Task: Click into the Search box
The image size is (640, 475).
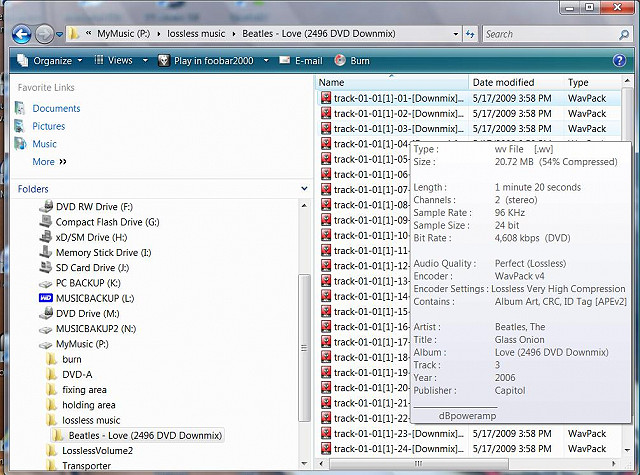Action: click(550, 34)
